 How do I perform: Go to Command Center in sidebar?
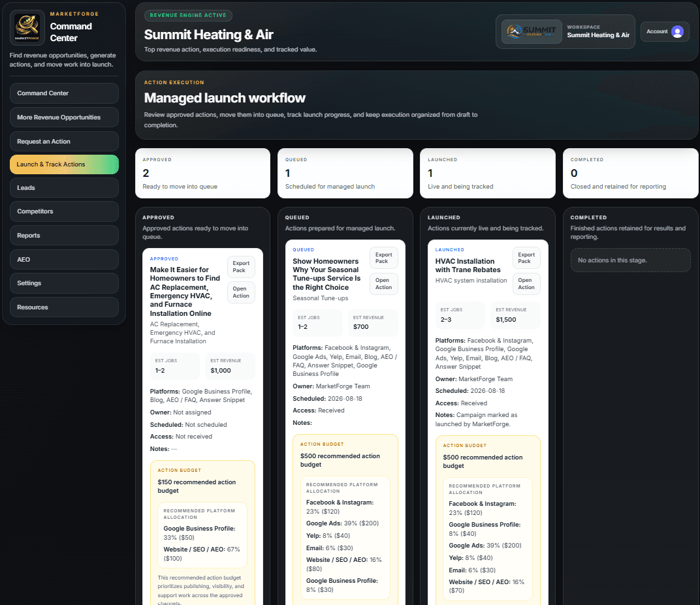tap(64, 93)
